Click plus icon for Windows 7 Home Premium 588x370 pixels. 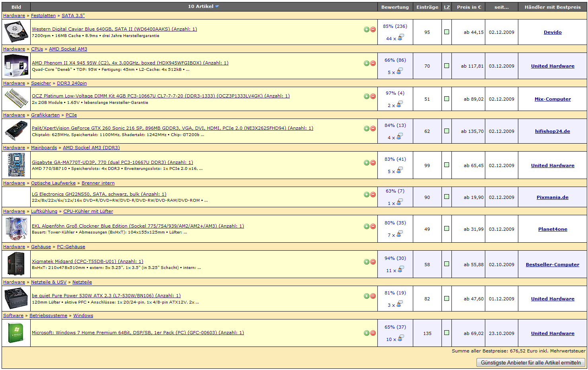pyautogui.click(x=367, y=333)
